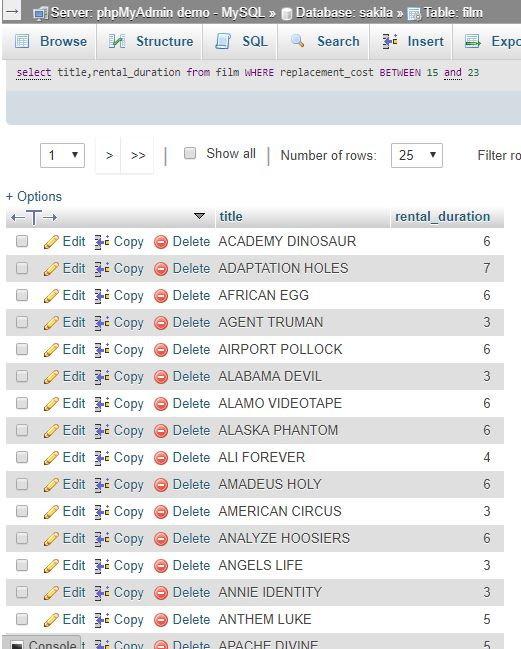521x649 pixels.
Task: Click the pencil edit icon for AGENT TRUMAN
Action: 51,323
